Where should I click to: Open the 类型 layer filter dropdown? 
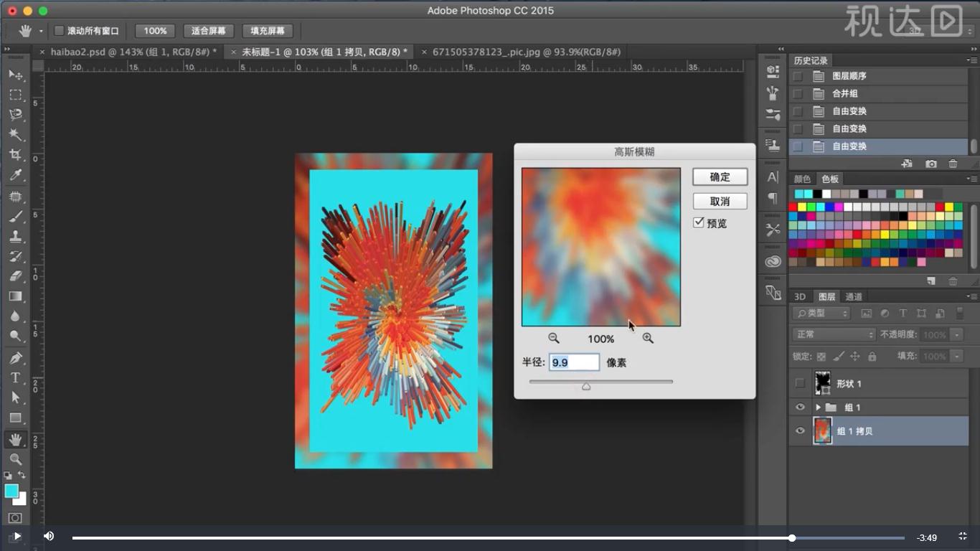(821, 314)
